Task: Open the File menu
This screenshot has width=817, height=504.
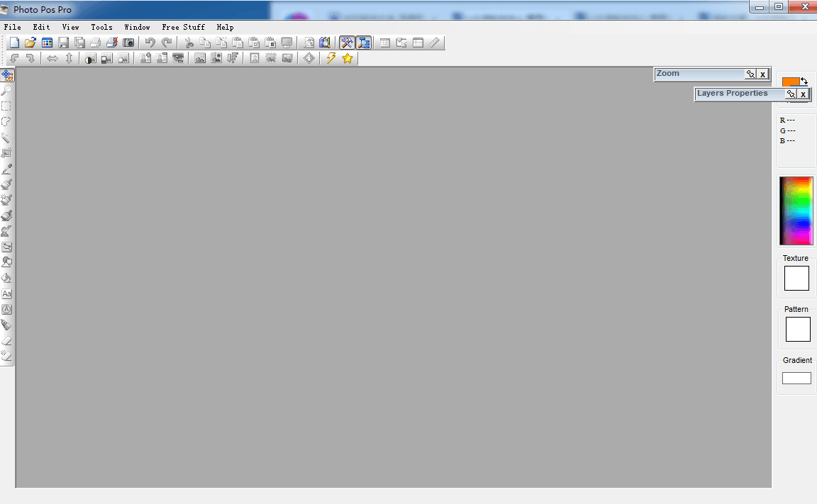Action: (x=13, y=27)
